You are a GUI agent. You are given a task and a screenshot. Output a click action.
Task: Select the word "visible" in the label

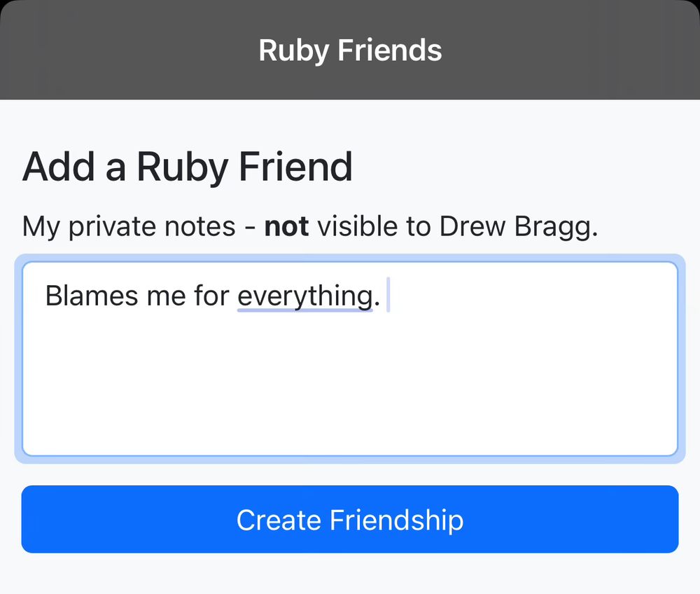361,226
